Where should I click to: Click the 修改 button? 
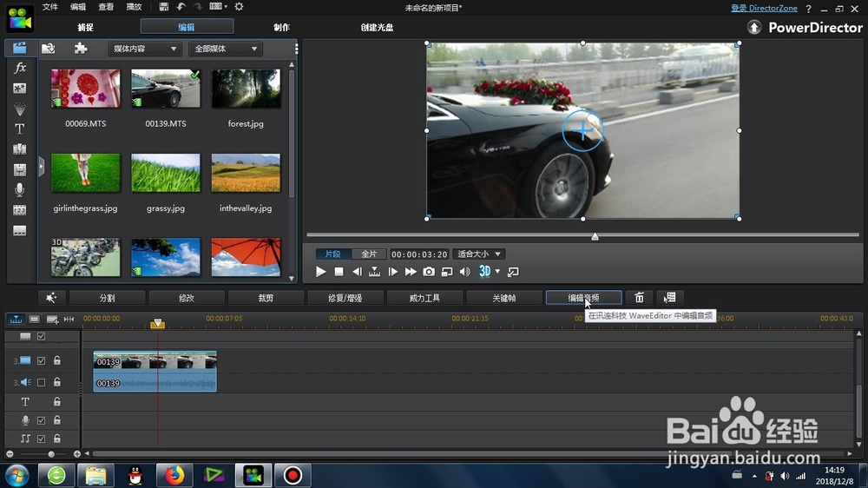187,298
